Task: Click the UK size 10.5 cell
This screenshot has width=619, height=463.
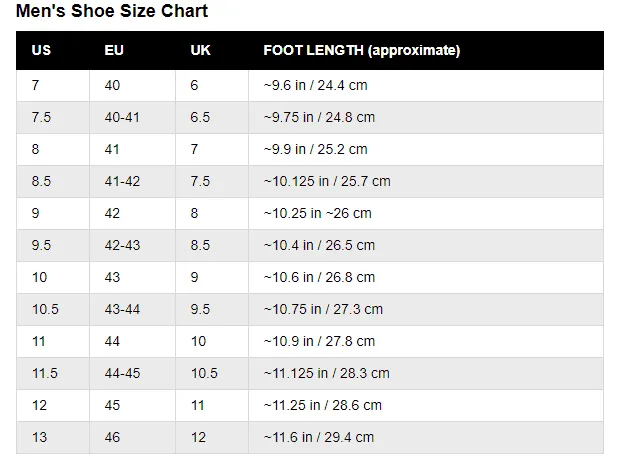Action: [x=204, y=373]
